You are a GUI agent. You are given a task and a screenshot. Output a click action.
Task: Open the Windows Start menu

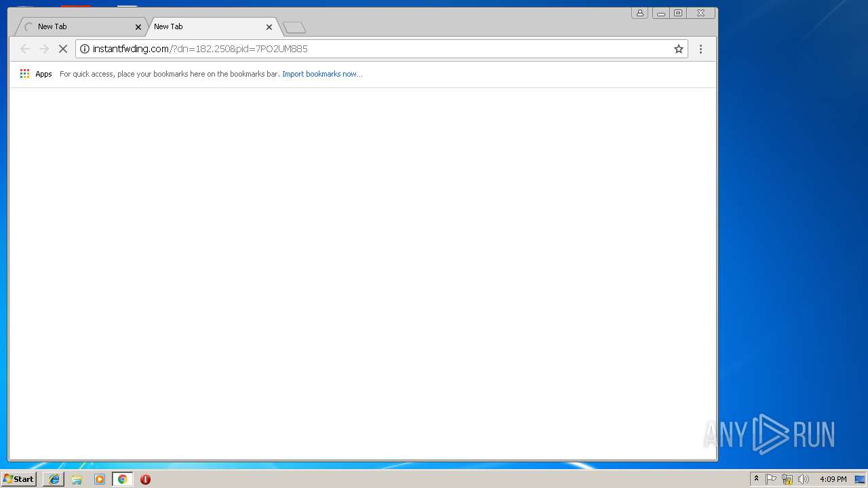tap(19, 479)
